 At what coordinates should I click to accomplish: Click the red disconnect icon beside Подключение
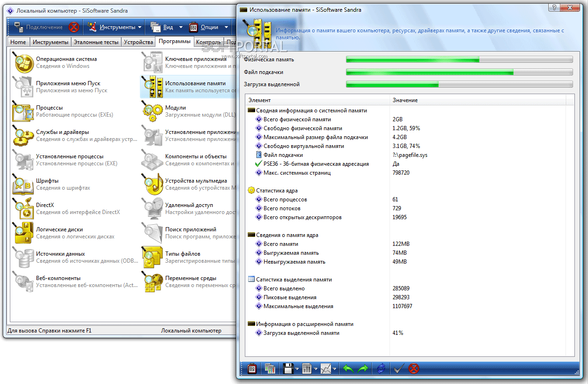pos(73,27)
